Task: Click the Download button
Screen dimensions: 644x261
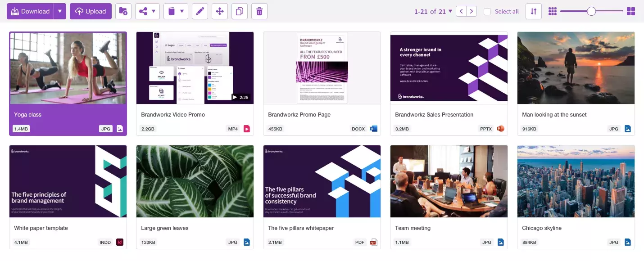Action: click(30, 11)
